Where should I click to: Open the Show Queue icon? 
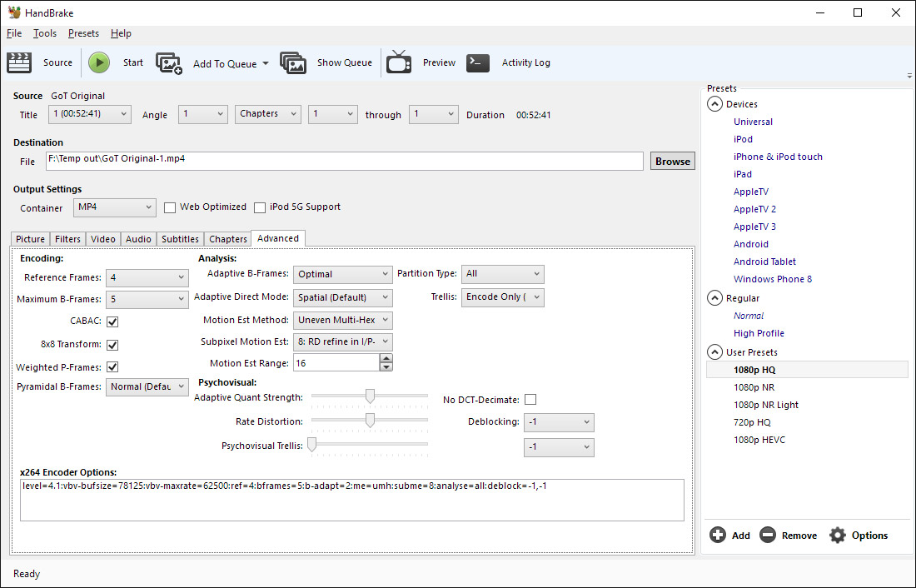coord(293,62)
